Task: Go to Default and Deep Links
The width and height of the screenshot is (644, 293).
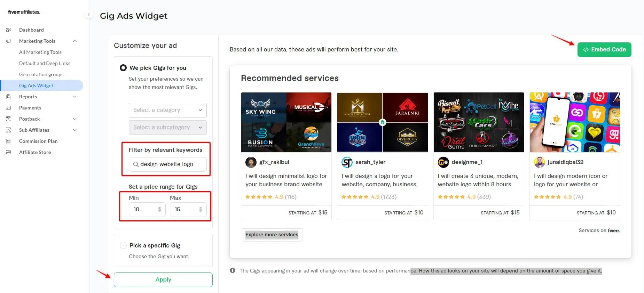Action: pyautogui.click(x=45, y=63)
